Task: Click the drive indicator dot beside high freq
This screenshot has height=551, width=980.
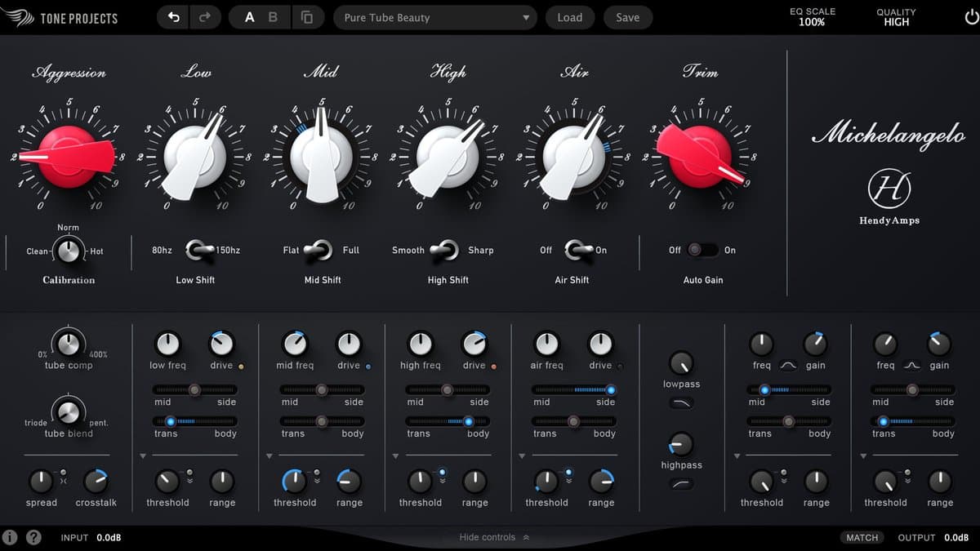Action: pos(494,367)
